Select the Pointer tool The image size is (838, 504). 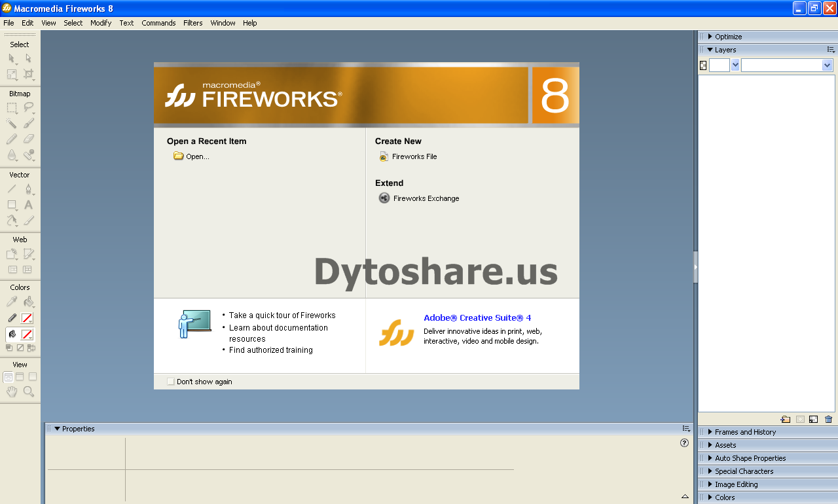click(x=10, y=58)
